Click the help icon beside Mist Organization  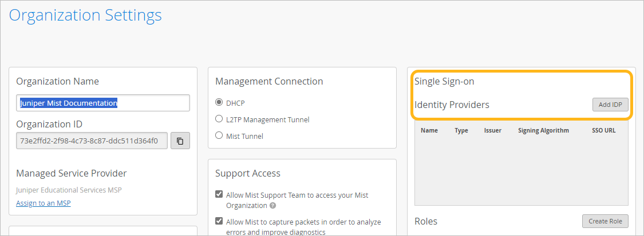coord(273,206)
